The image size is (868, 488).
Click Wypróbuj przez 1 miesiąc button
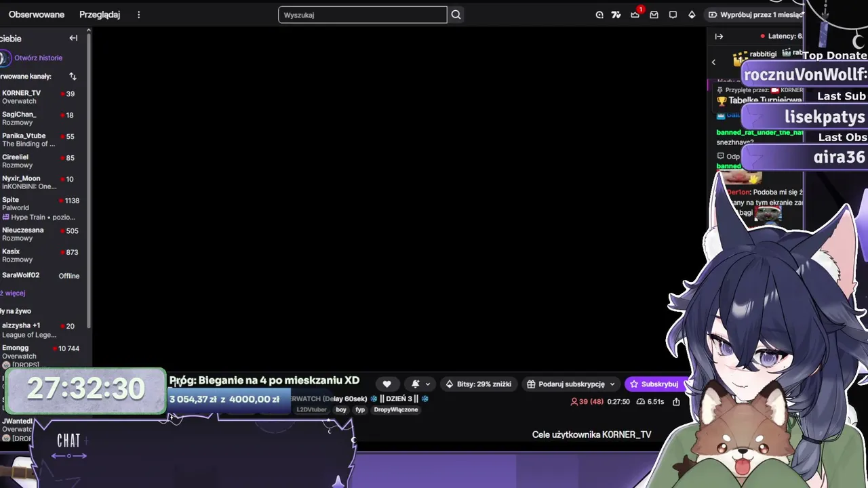tap(754, 15)
